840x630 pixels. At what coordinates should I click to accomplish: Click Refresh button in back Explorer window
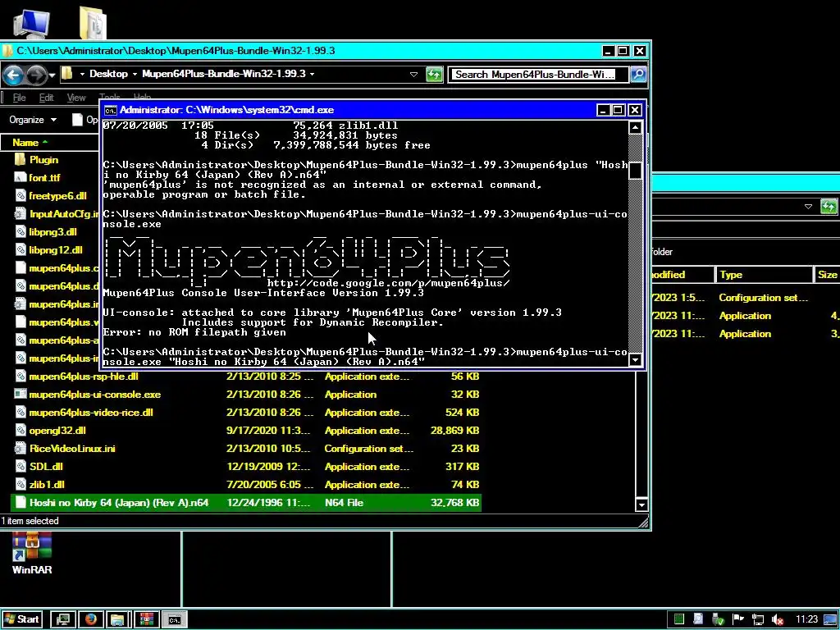click(829, 207)
